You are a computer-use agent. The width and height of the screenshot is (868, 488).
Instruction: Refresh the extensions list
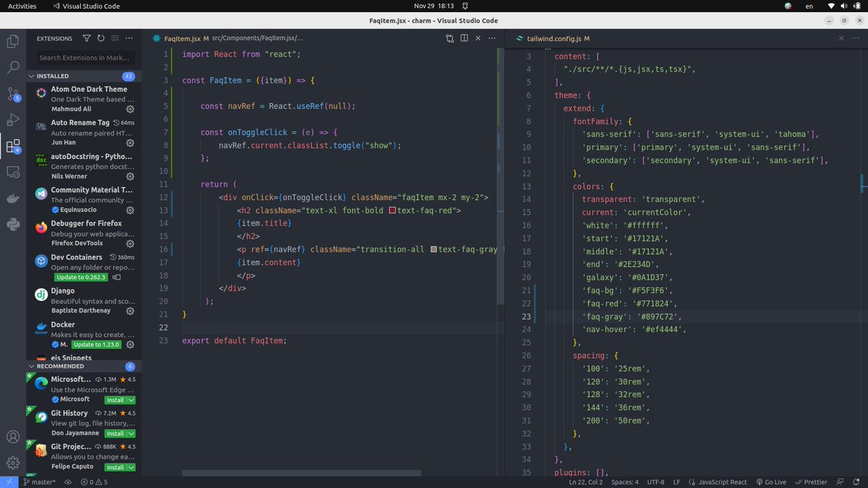(101, 38)
